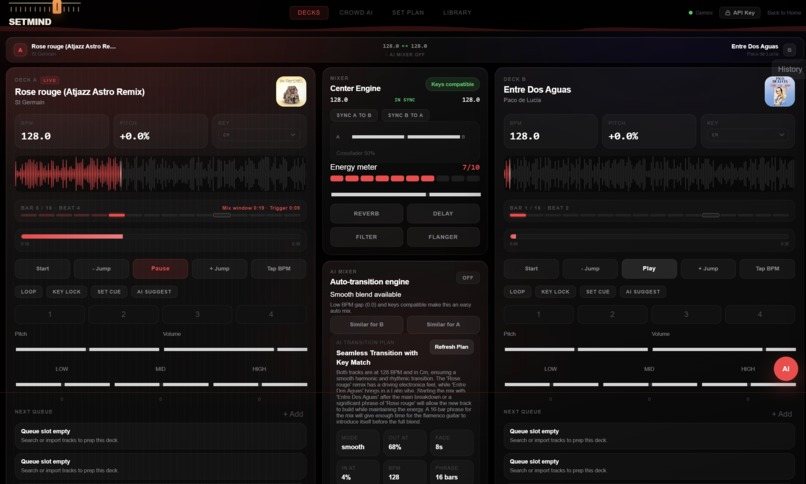Click Similar for A button

[x=443, y=325]
